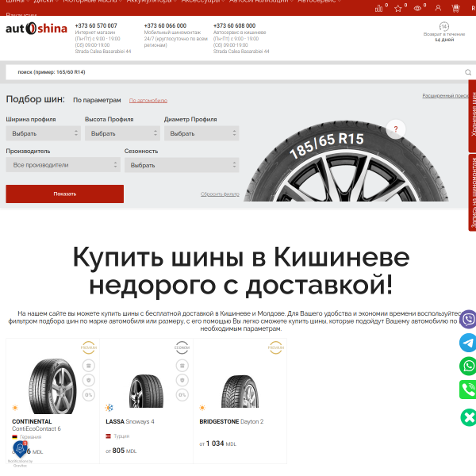Viewport: 476px width, 476px height.
Task: Focus the tire search input field
Action: pos(234,72)
